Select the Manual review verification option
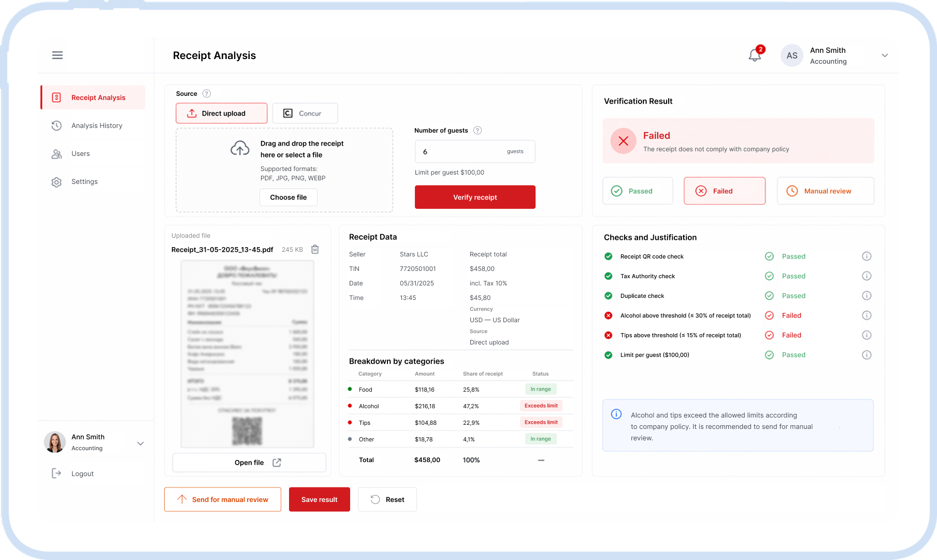Screen dimensions: 937x560 (826, 191)
